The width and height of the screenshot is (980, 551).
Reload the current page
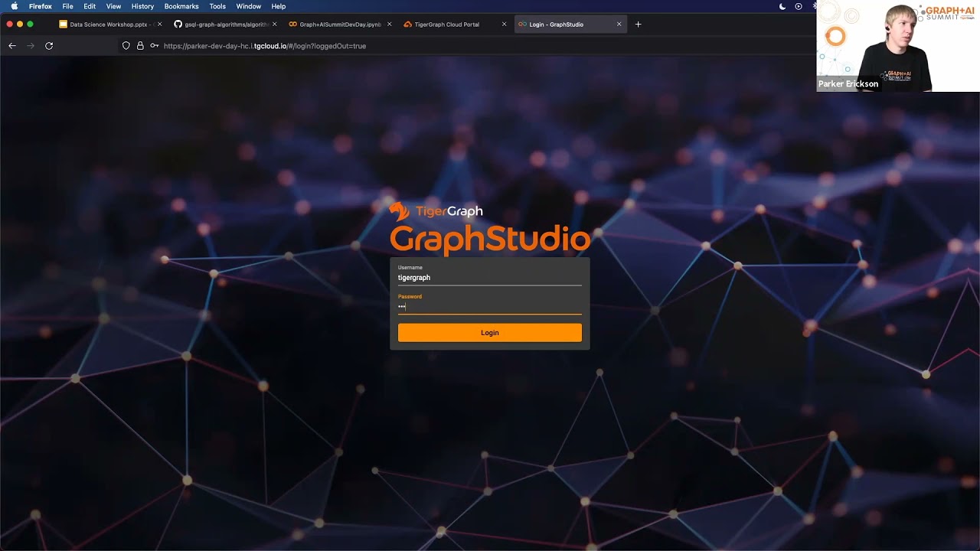pyautogui.click(x=49, y=46)
